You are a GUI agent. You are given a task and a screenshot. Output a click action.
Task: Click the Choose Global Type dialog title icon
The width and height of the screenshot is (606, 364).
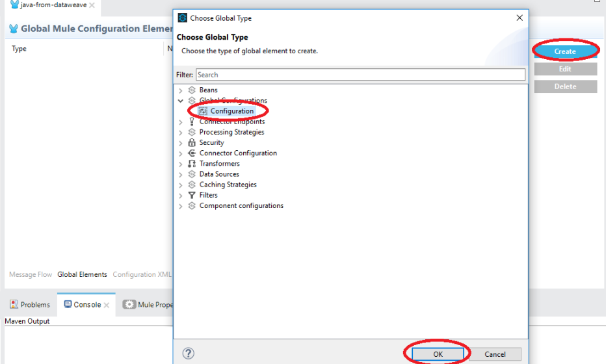pos(183,18)
